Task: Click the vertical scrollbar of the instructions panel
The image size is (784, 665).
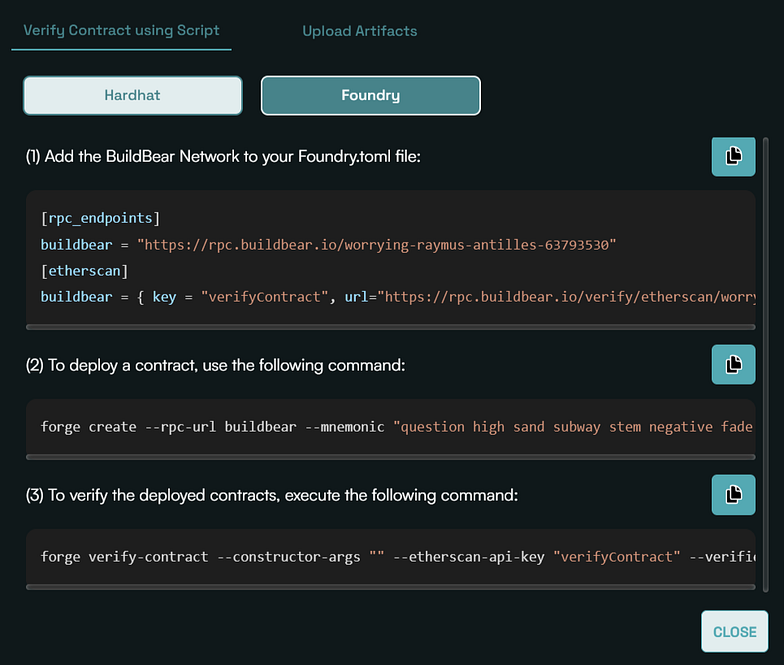Action: click(x=766, y=365)
